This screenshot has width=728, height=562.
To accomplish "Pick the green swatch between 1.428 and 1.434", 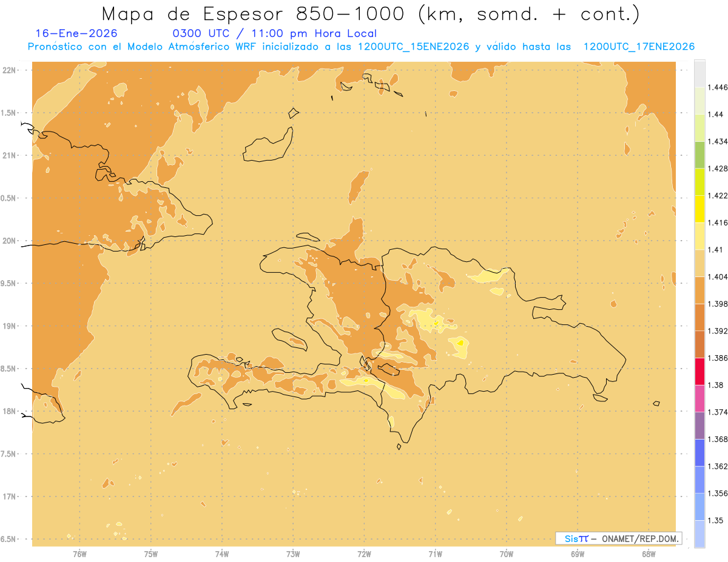I will [x=699, y=155].
